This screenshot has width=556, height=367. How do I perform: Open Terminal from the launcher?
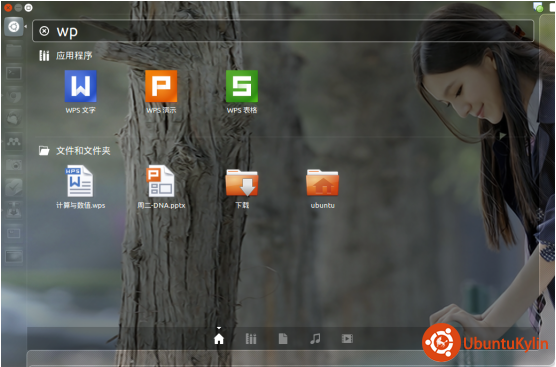14,73
